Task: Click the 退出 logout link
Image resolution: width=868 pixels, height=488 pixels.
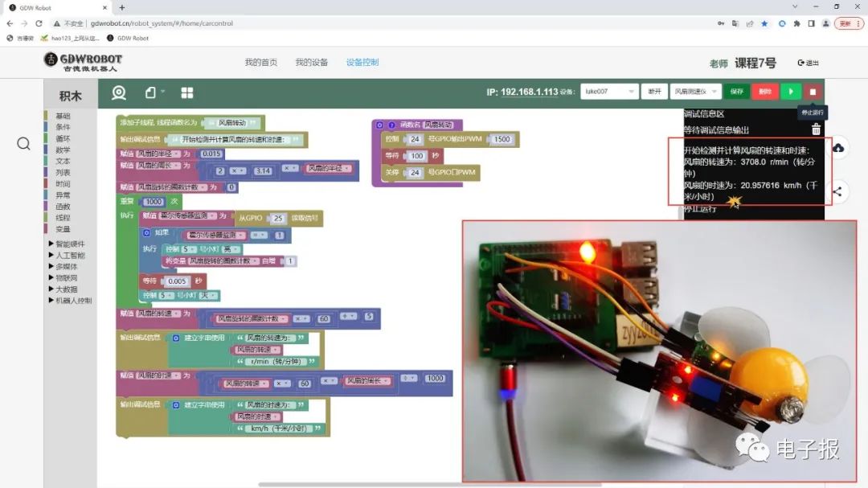Action: pos(809,63)
